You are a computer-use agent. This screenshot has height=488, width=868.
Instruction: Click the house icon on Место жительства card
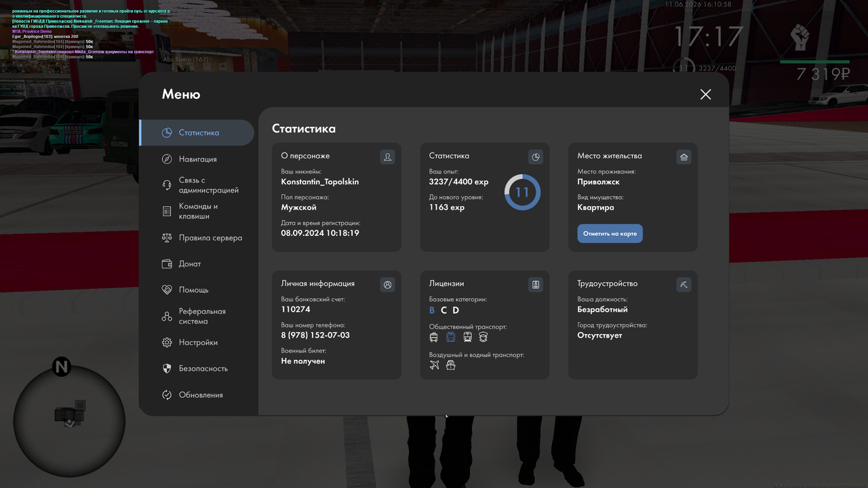684,157
